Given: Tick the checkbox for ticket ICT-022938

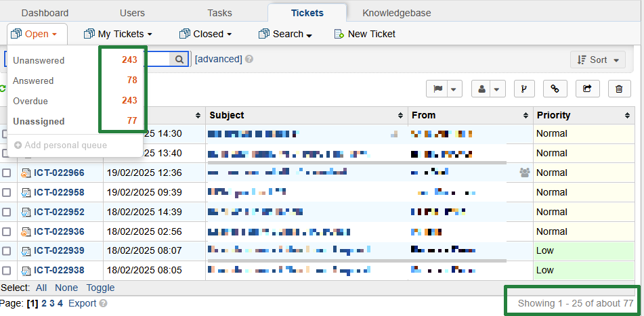Looking at the screenshot, I should click(x=7, y=271).
